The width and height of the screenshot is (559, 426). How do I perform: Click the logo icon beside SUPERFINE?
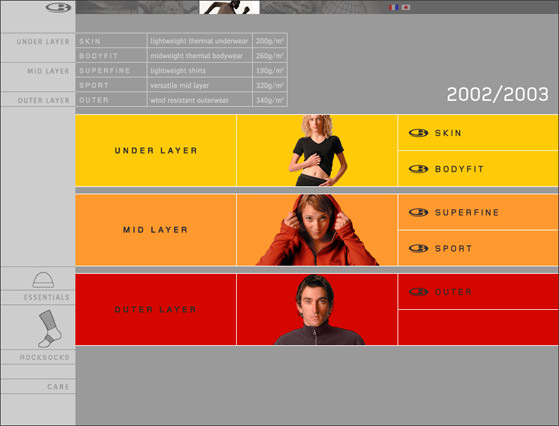coord(418,212)
